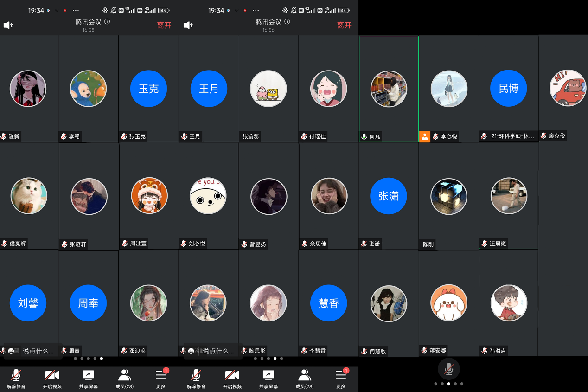Turn on video with 开启视频 in the 16:56 screen
This screenshot has height=392, width=588.
232,379
